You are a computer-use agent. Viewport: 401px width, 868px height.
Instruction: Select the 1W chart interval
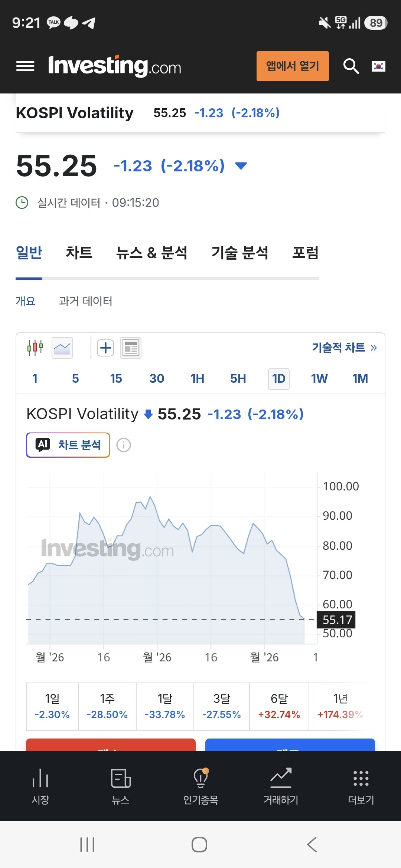(x=319, y=379)
